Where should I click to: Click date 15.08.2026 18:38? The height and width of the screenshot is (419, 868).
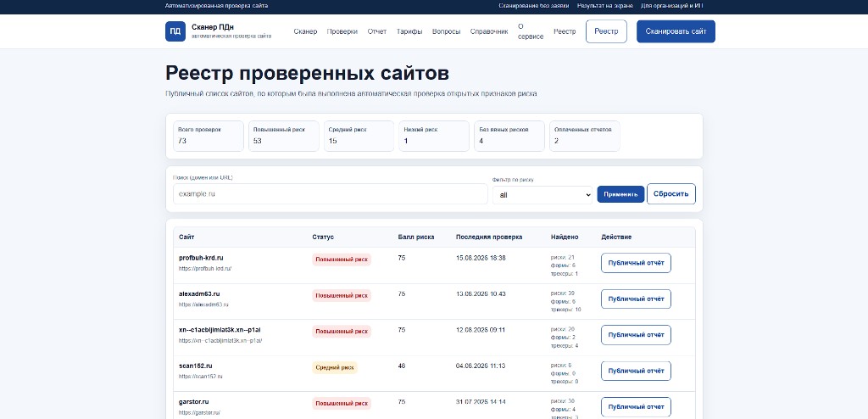pos(481,259)
